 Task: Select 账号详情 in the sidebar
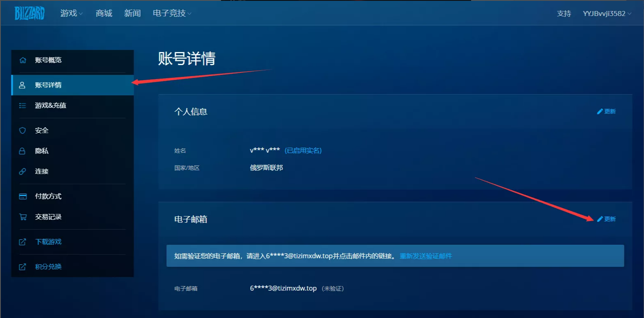coord(72,85)
